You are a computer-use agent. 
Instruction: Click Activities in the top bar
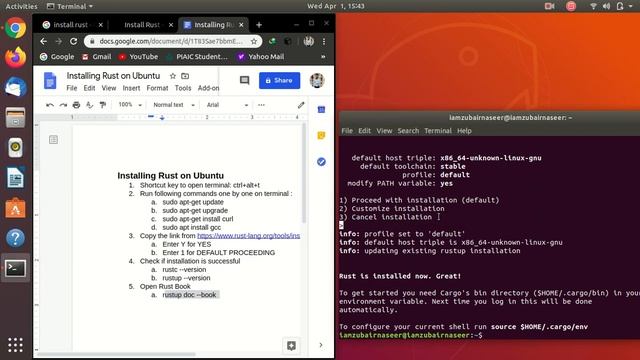tap(21, 6)
